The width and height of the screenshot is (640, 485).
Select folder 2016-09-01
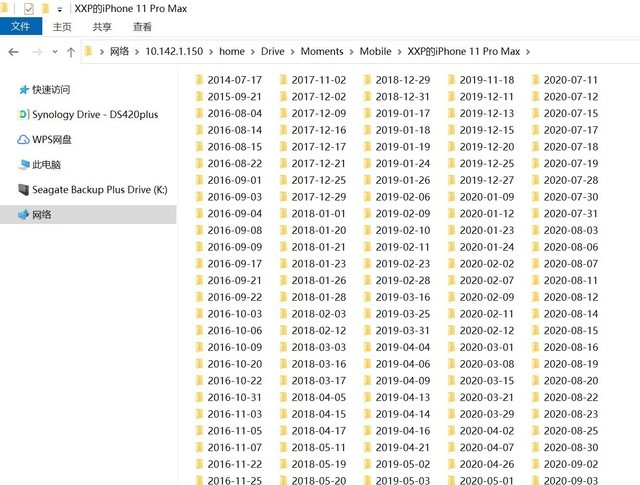[235, 180]
